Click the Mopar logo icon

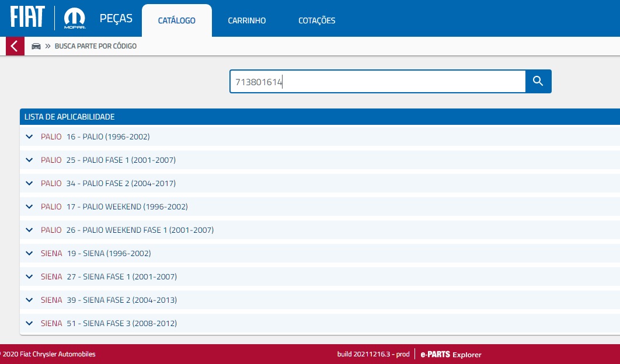point(75,19)
